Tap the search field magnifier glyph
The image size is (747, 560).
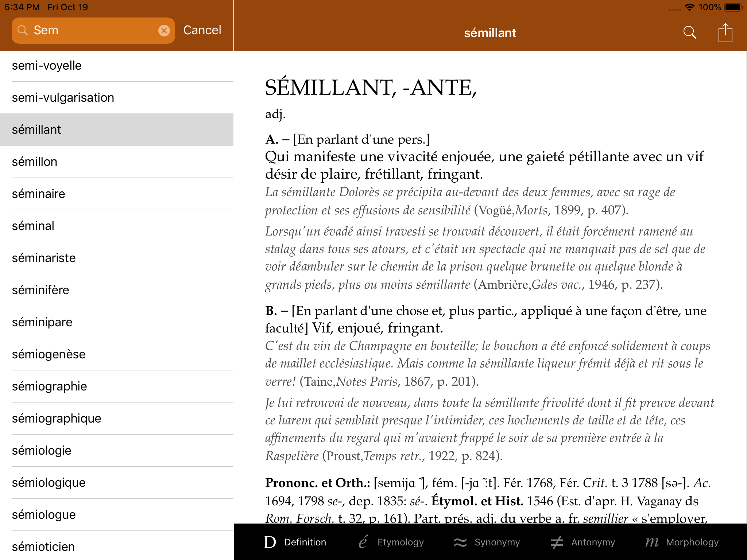coord(23,31)
